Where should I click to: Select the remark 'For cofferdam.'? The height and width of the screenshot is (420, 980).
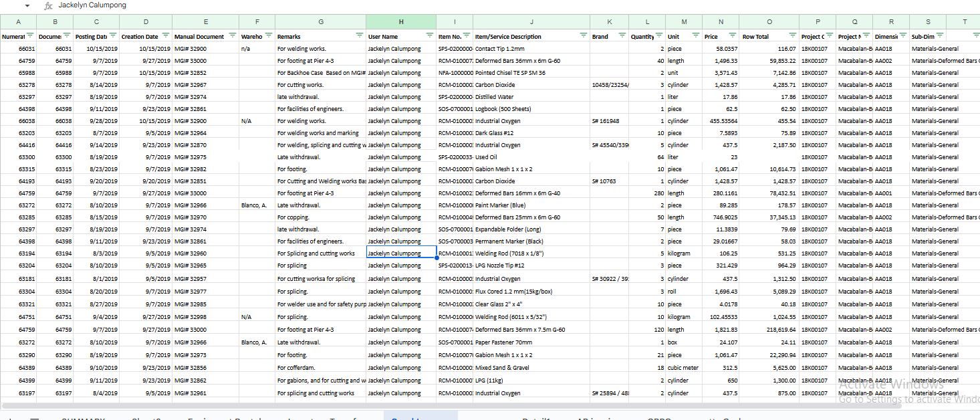tap(321, 368)
